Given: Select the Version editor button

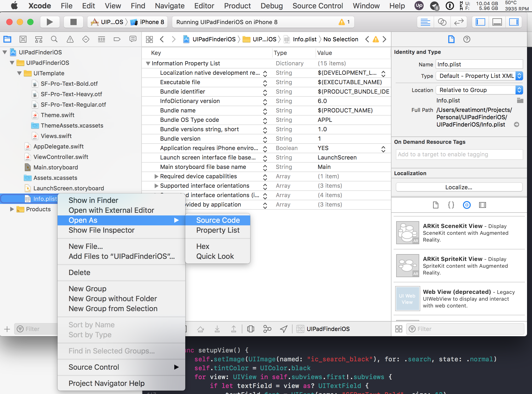Looking at the screenshot, I should coord(459,22).
